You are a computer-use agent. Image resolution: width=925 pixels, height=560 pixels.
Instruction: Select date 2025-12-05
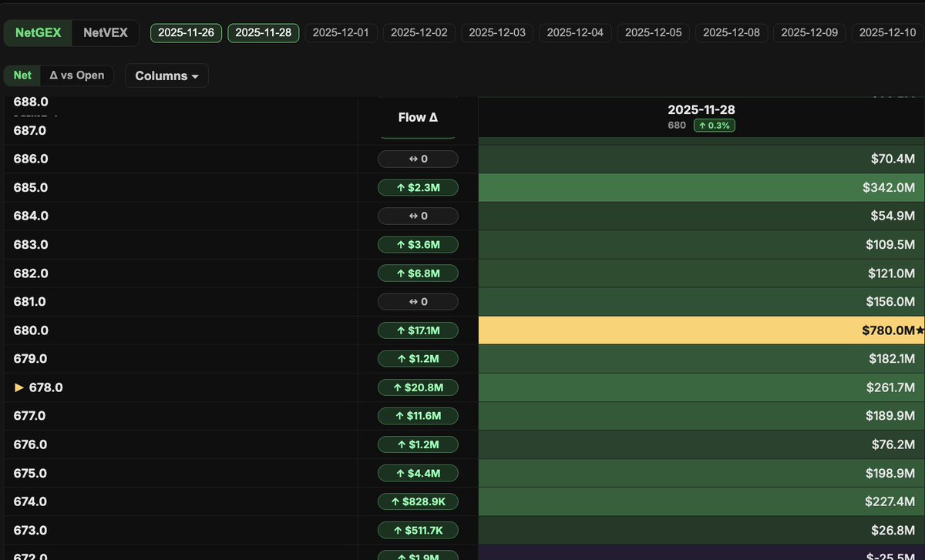click(x=653, y=33)
